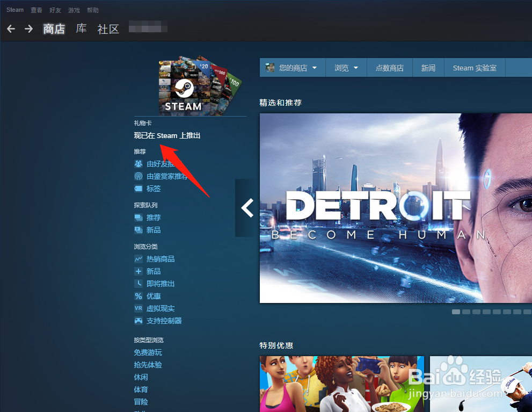Select the fourth carousel page indicator

[x=486, y=312]
